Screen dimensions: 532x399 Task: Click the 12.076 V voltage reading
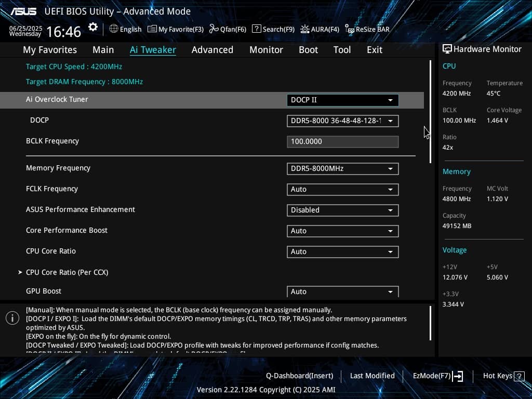455,277
